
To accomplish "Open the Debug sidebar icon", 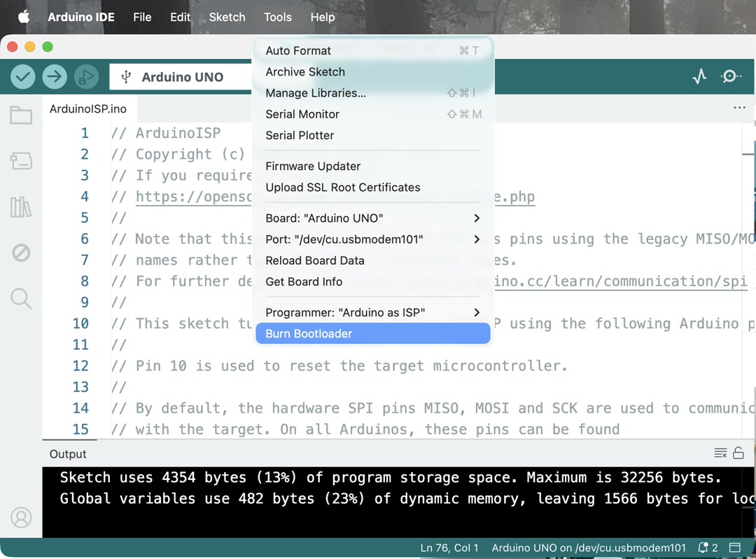I will tap(21, 253).
